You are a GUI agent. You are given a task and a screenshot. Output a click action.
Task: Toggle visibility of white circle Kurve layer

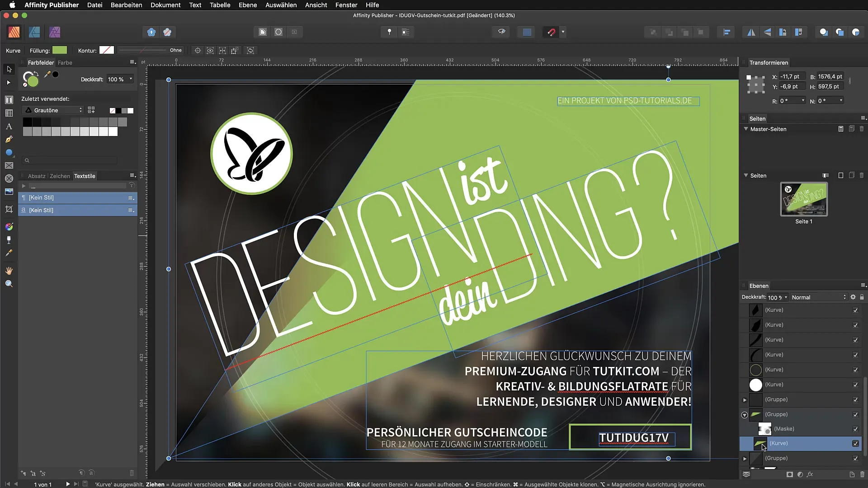coord(855,385)
